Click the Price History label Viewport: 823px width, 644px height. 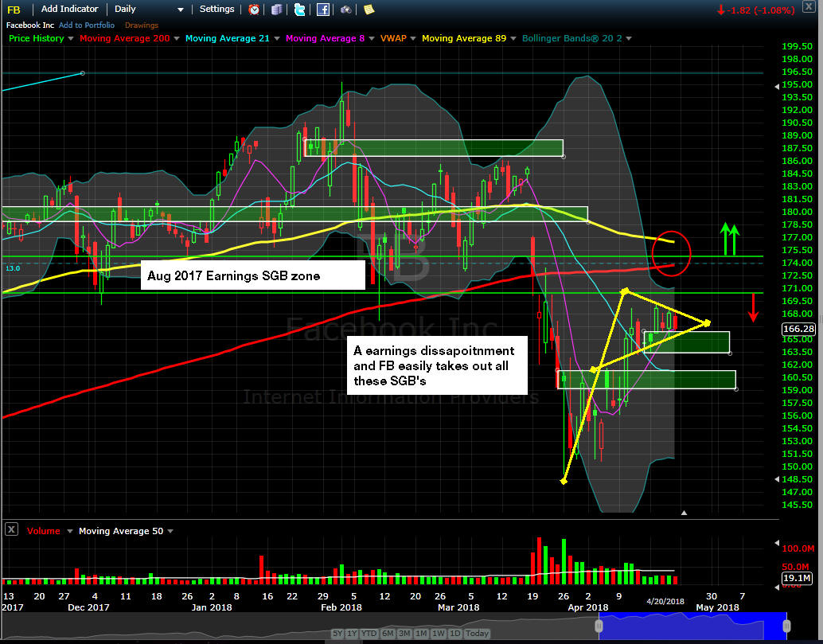pyautogui.click(x=37, y=38)
